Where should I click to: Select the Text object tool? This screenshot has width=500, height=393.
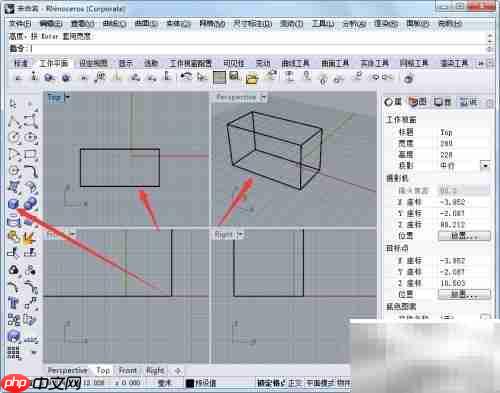pyautogui.click(x=14, y=302)
